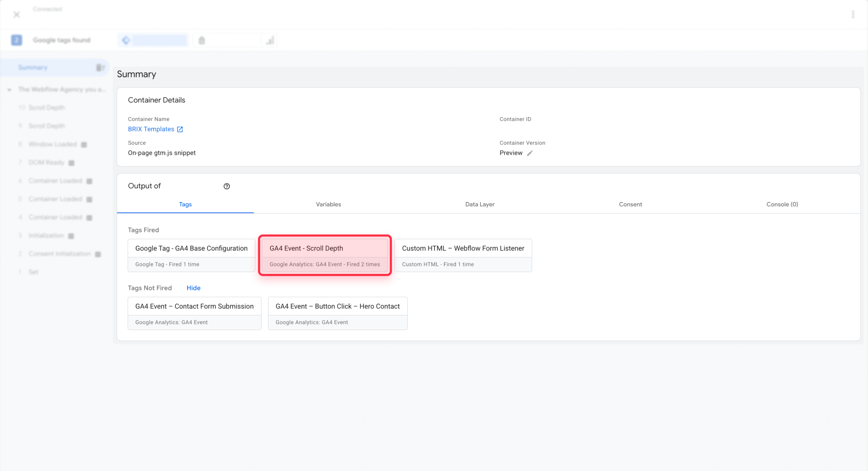Open the three-dot overflow menu
Image resolution: width=868 pixels, height=471 pixels.
click(853, 14)
